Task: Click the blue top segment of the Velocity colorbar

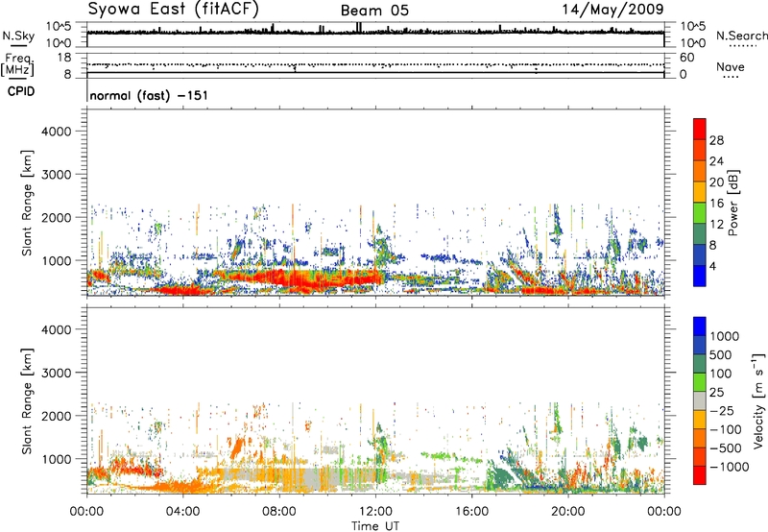Action: coord(700,326)
